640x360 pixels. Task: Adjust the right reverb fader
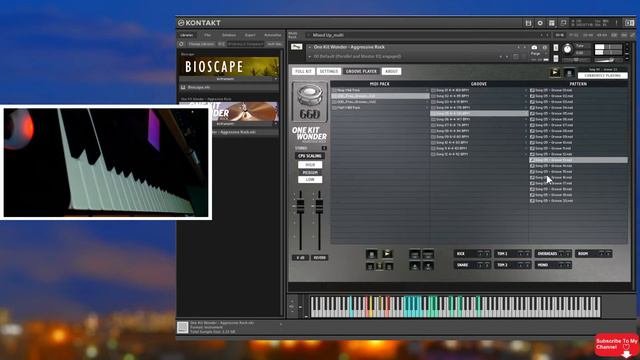pos(319,206)
